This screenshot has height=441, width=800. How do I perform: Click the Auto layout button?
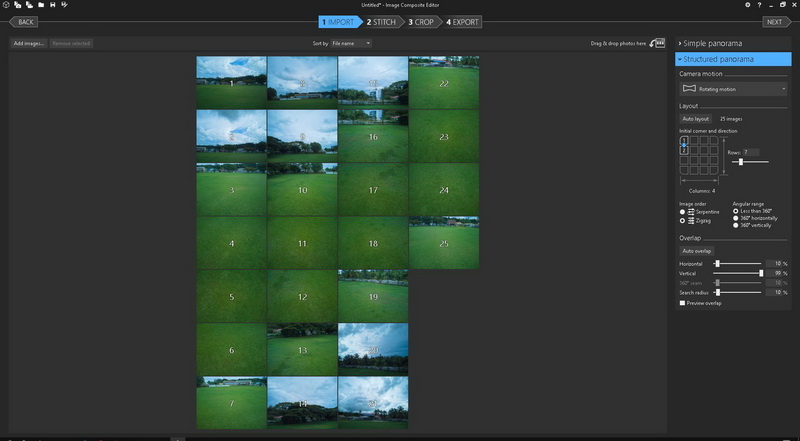click(x=696, y=118)
